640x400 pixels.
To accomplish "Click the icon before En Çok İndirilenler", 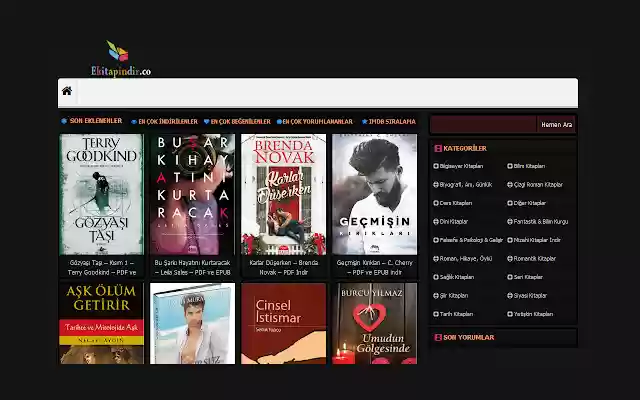I will 134,122.
